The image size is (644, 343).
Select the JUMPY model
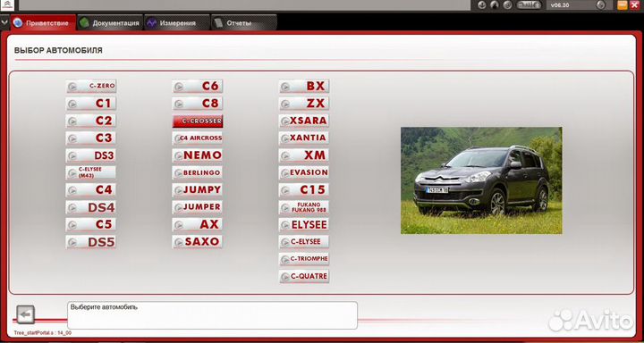click(x=198, y=190)
